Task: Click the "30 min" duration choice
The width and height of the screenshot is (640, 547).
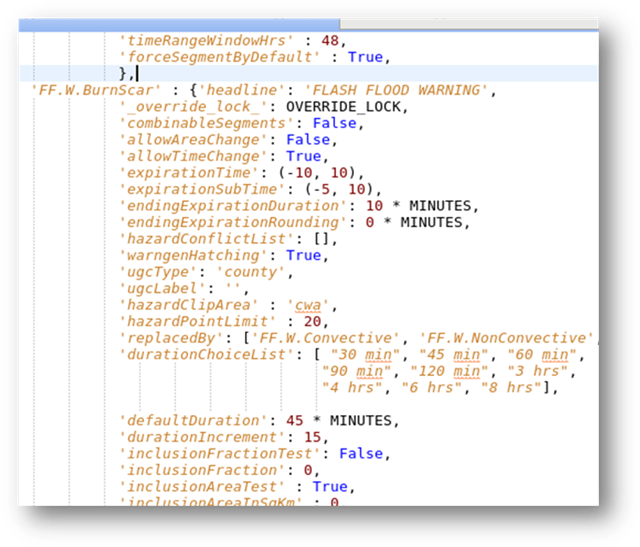Action: [x=365, y=355]
